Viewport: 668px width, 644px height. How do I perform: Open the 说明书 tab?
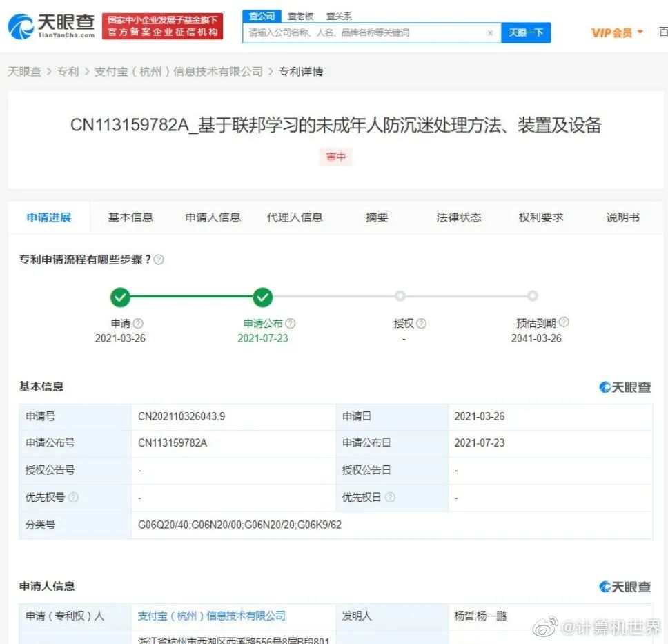623,217
